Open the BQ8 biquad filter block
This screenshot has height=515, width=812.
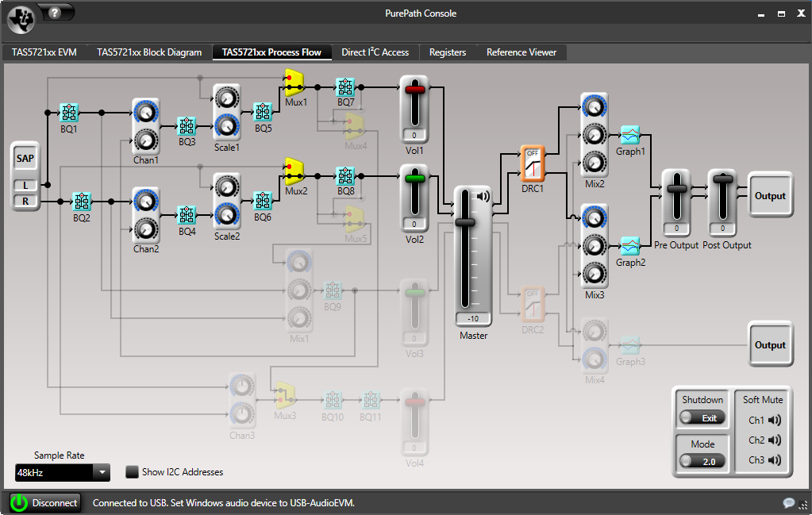pos(345,176)
